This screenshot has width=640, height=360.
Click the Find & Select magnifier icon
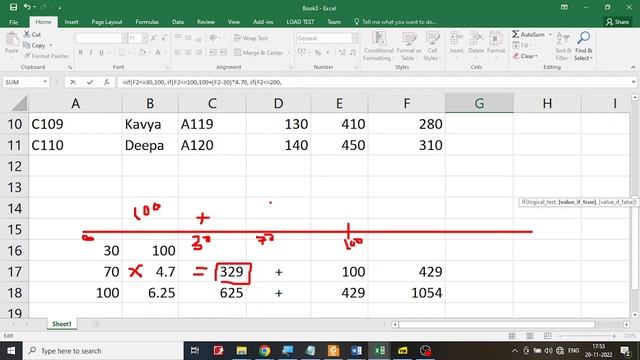(x=583, y=38)
